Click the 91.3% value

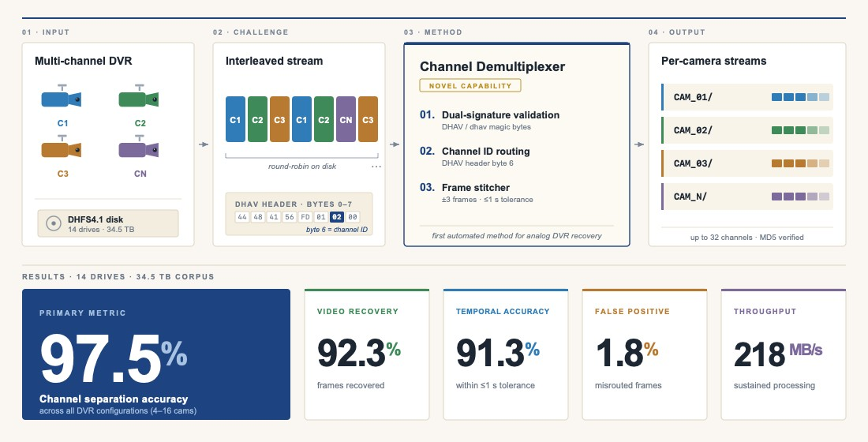[x=498, y=353]
